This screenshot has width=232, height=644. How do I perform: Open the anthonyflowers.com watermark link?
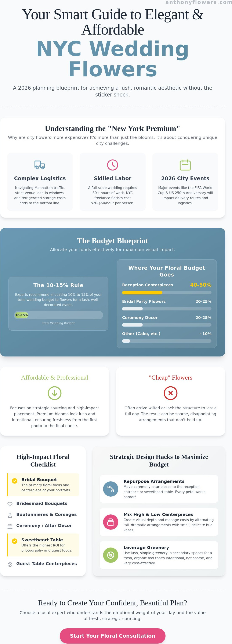point(199,3)
